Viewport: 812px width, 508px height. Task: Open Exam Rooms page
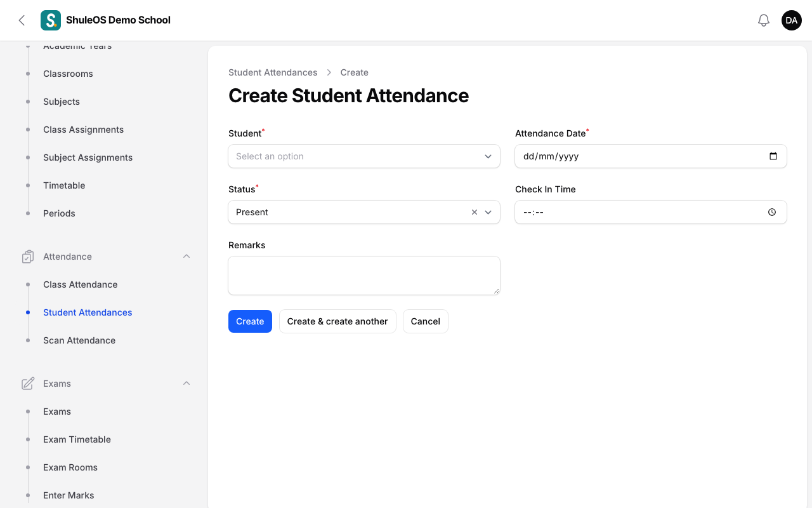[70, 467]
